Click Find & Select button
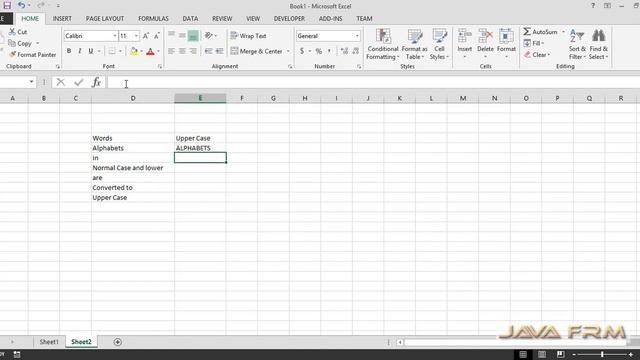 [x=598, y=44]
